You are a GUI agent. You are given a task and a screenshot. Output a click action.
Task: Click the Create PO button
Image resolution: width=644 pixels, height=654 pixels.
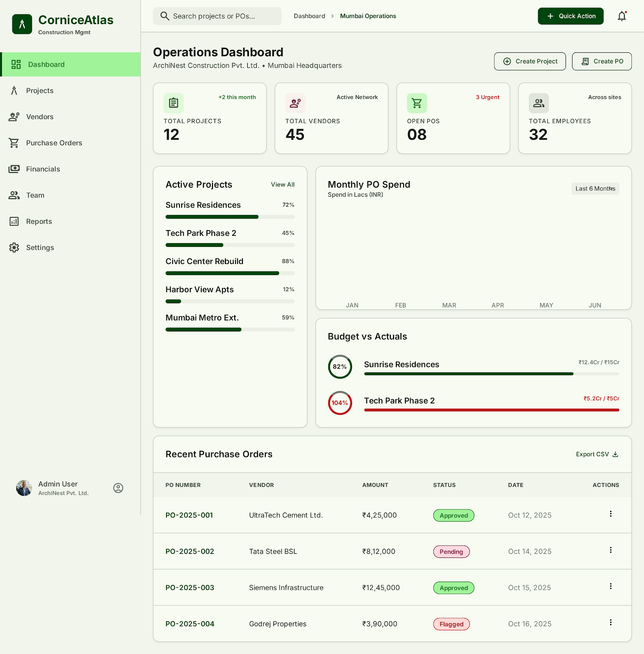(602, 61)
